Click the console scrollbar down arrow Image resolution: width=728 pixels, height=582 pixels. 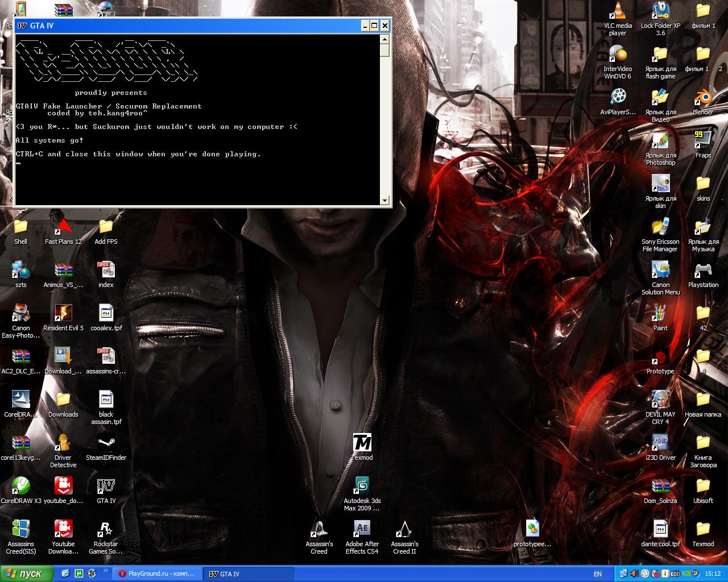tap(385, 200)
